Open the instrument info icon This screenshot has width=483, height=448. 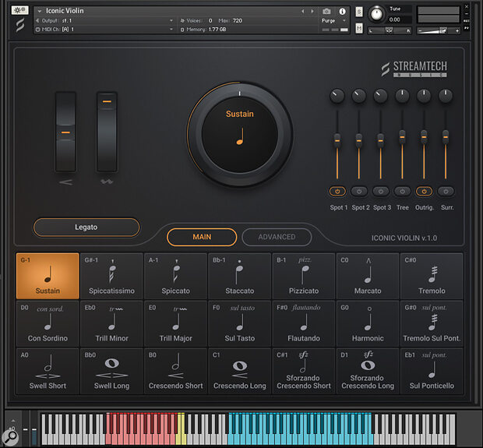pyautogui.click(x=341, y=11)
